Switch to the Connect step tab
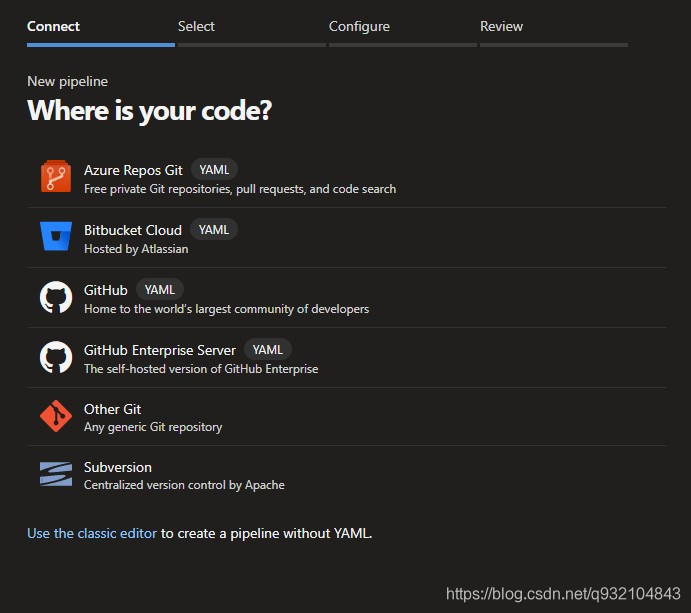The image size is (691, 613). point(100,32)
